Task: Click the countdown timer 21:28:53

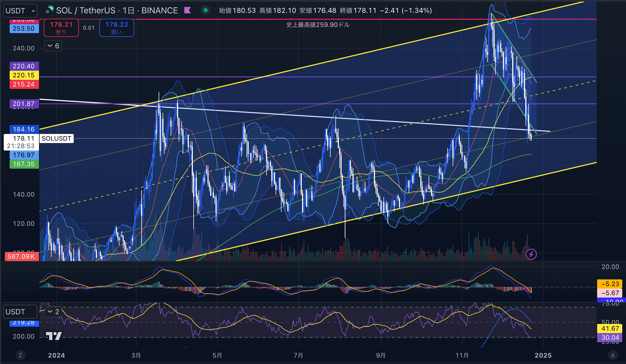Action: click(x=21, y=146)
